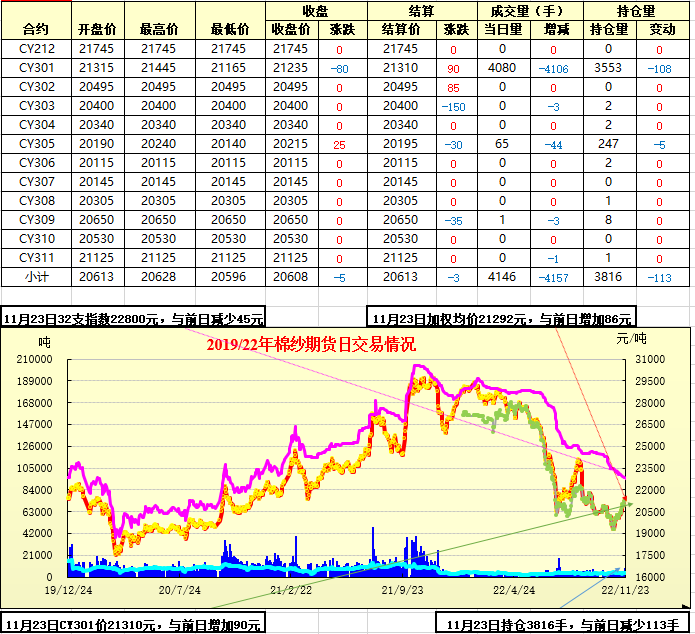Click the CY301价21310元 text box
This screenshot has width=695, height=634.
(132, 625)
